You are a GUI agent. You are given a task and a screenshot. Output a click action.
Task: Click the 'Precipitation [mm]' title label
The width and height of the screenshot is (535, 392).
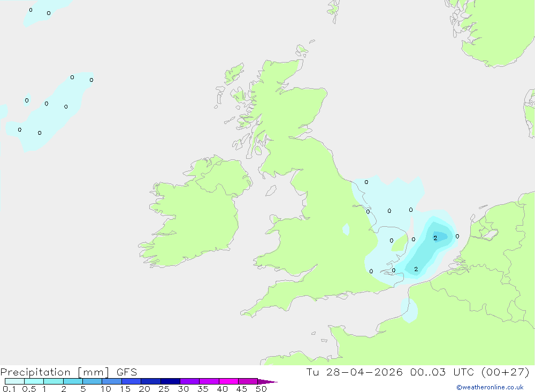click(55, 372)
